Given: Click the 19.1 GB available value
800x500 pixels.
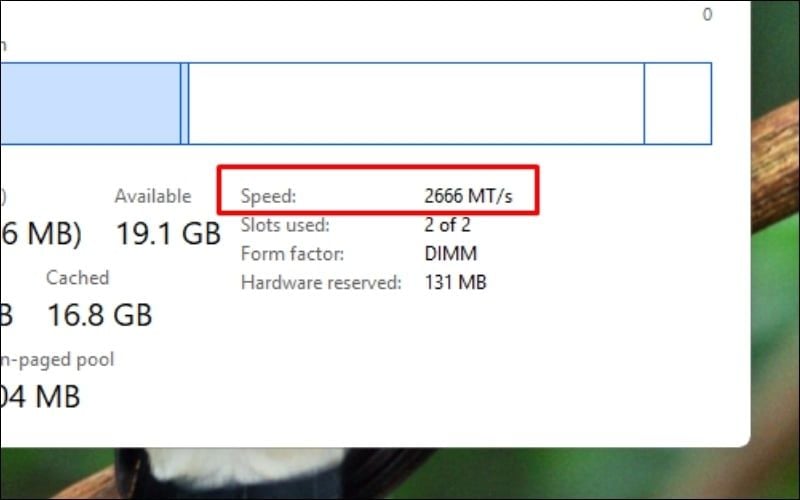Looking at the screenshot, I should pos(167,235).
